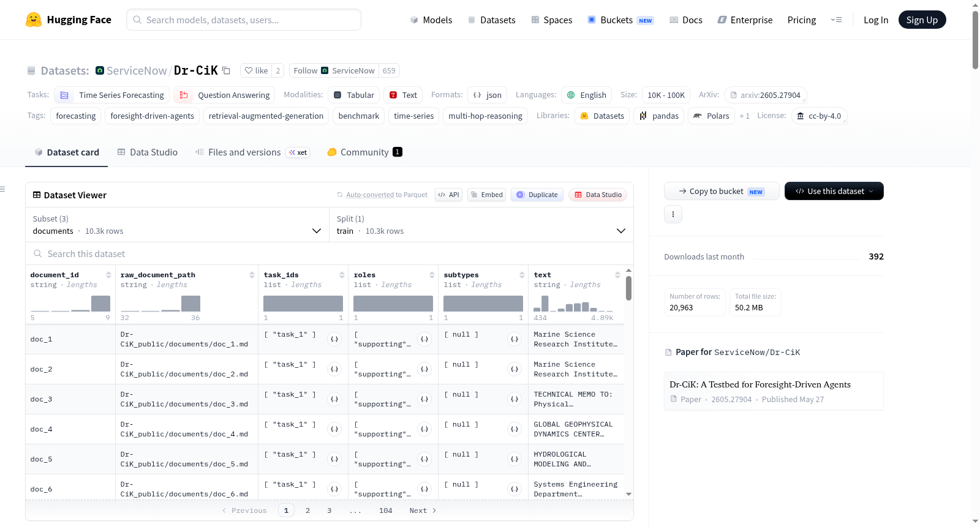Image resolution: width=980 pixels, height=527 pixels.
Task: Expand subtypes JSON for doc_6 row
Action: (x=514, y=489)
